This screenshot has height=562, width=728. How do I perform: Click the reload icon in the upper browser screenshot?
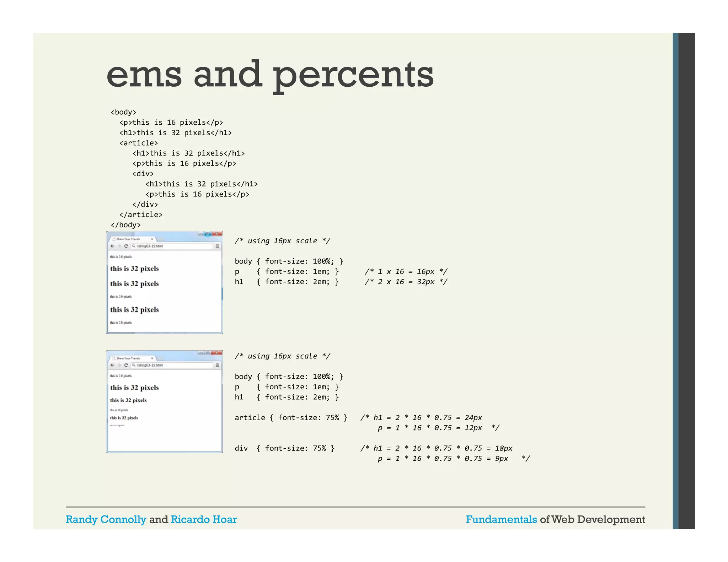click(126, 246)
